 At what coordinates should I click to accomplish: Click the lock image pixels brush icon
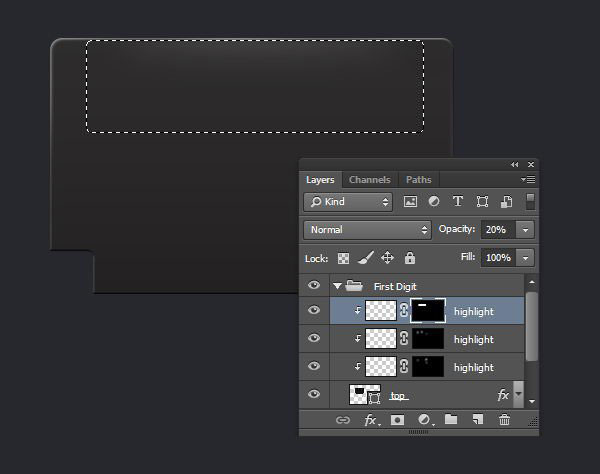[x=365, y=257]
